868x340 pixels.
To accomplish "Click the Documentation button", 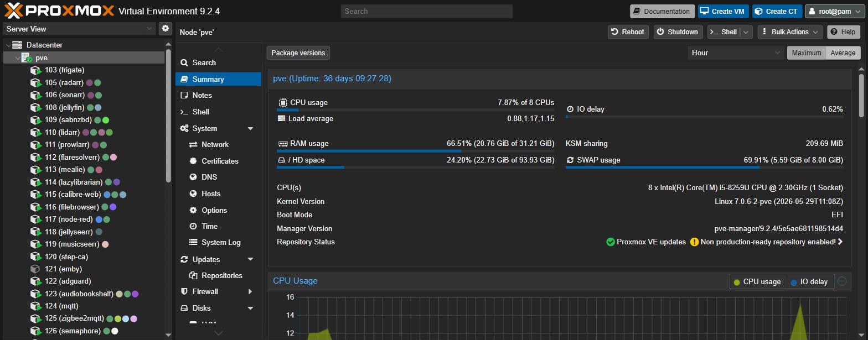I will tap(662, 11).
